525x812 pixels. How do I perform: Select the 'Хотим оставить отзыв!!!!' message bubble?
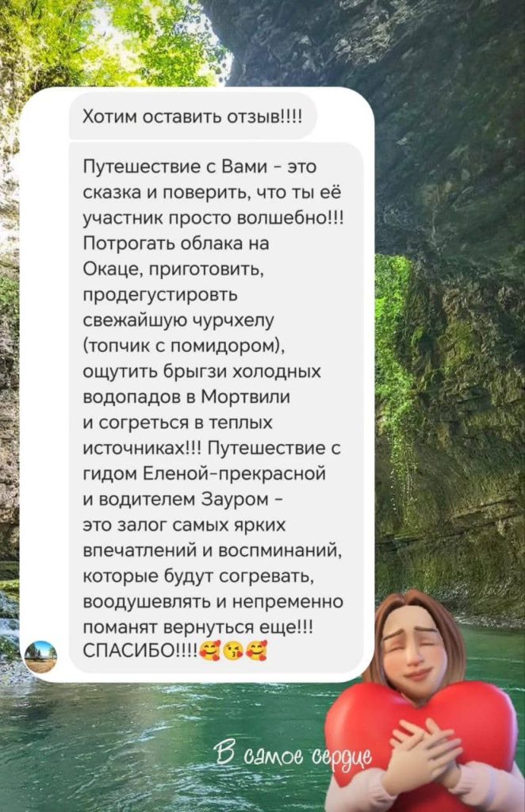click(x=192, y=117)
